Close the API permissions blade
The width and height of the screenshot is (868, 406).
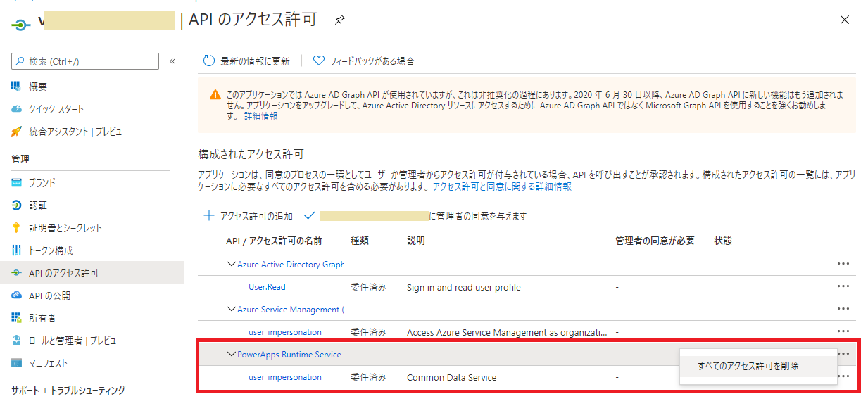[845, 20]
